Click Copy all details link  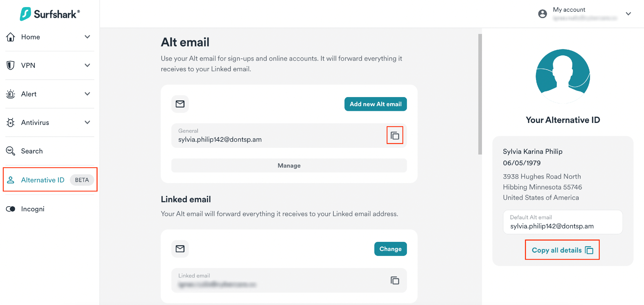click(x=562, y=250)
